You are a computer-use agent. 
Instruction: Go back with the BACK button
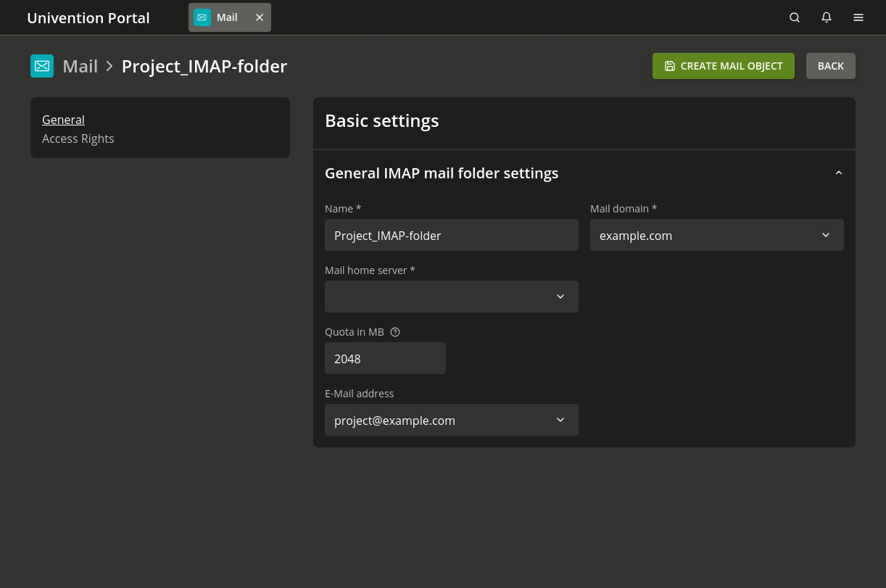pos(830,66)
